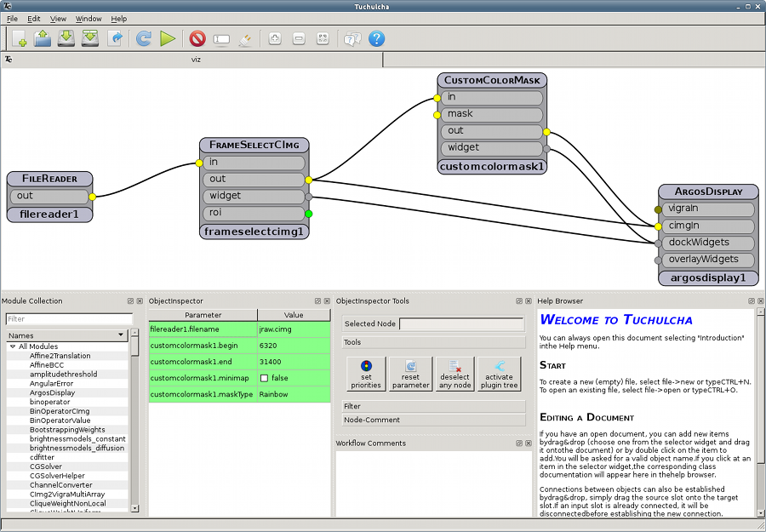Viewport: 766px width, 532px height.
Task: Click the Value column header
Action: tap(294, 315)
